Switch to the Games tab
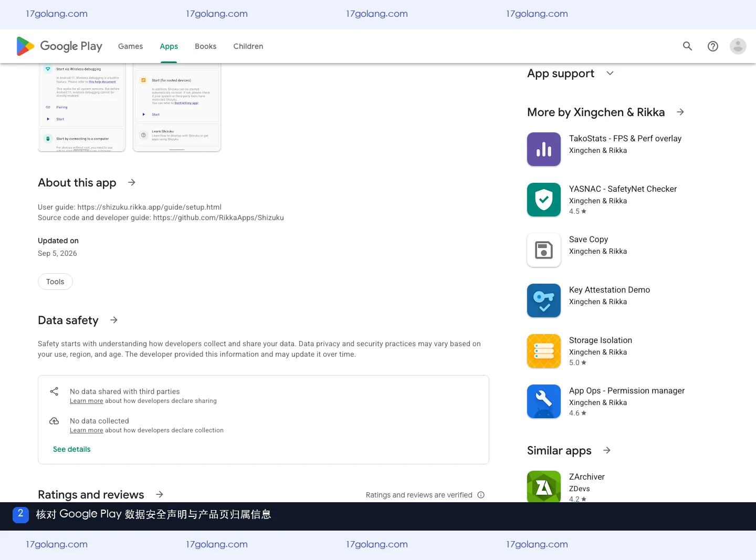Viewport: 756px width, 560px height. (x=131, y=46)
